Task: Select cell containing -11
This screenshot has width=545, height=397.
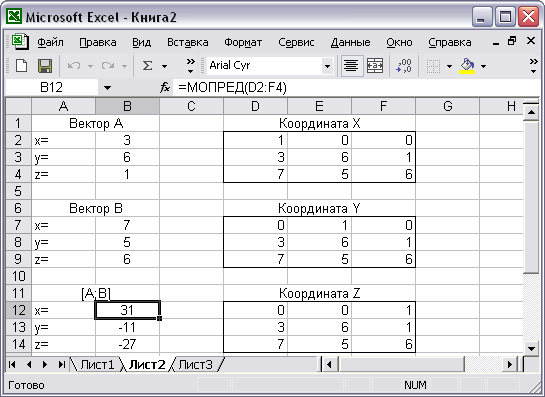Action: [x=127, y=327]
